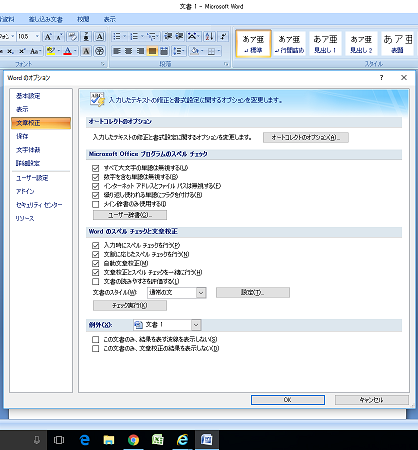Open the Font group dialog launcher
Viewport: 418px width, 450px height.
pos(103,64)
